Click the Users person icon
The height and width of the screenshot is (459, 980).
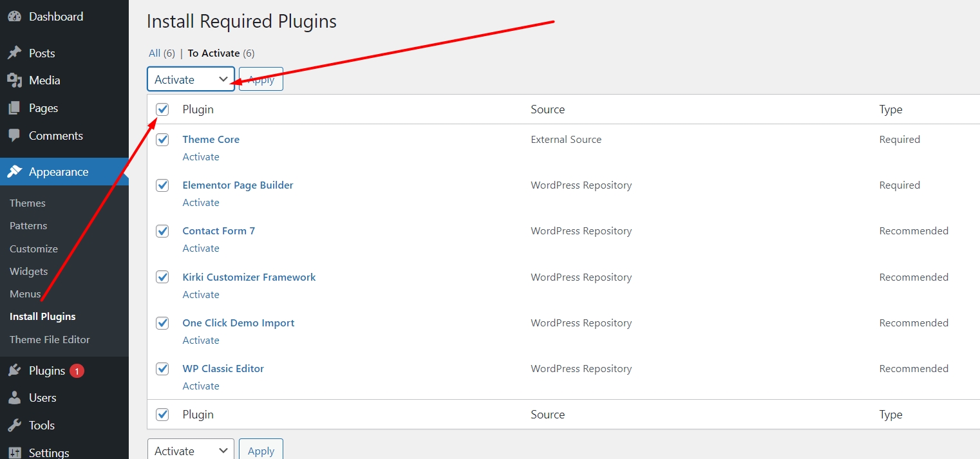(14, 398)
